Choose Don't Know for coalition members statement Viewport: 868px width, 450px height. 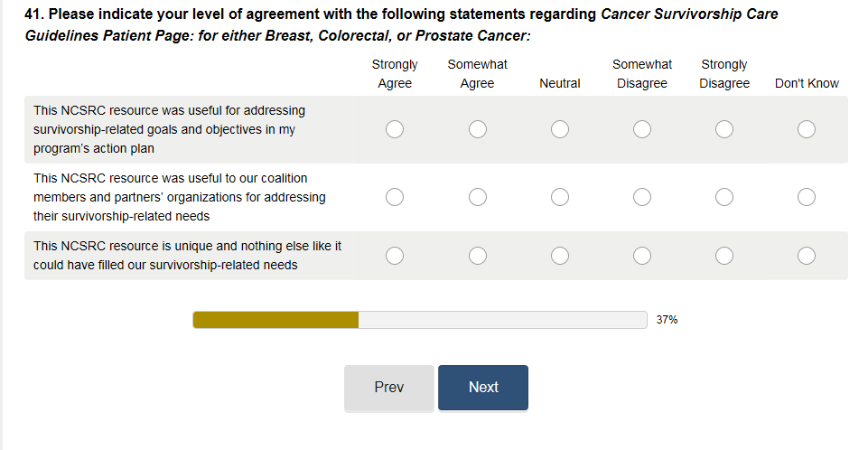point(807,197)
